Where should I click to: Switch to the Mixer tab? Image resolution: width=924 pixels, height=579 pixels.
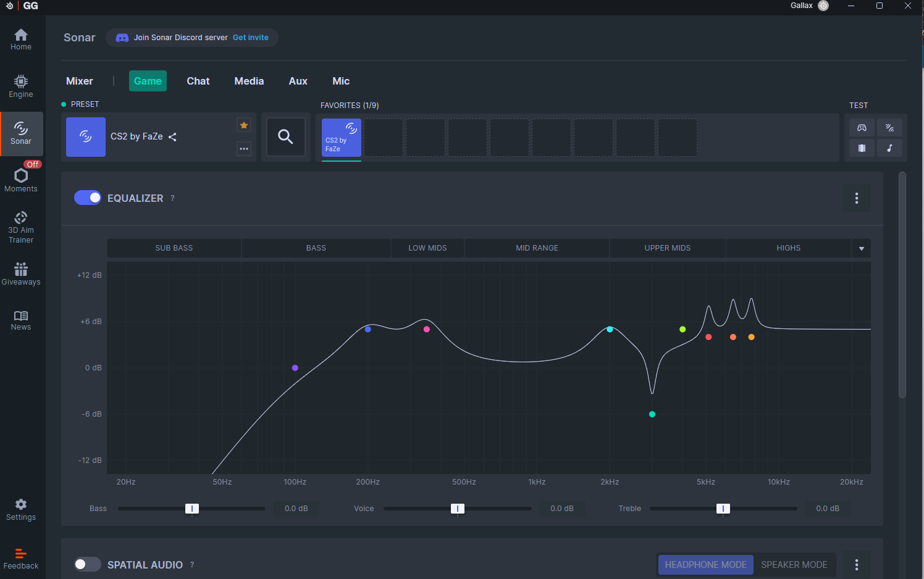click(x=80, y=81)
